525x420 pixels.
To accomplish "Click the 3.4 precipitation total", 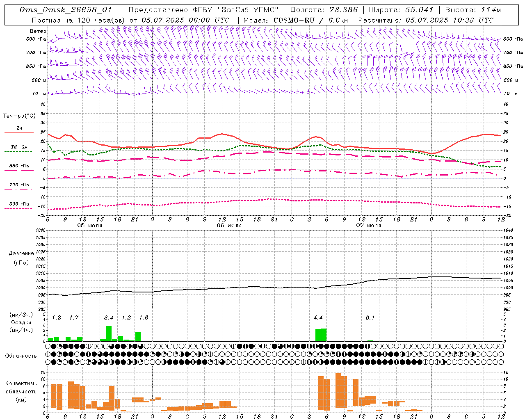I will point(109,317).
